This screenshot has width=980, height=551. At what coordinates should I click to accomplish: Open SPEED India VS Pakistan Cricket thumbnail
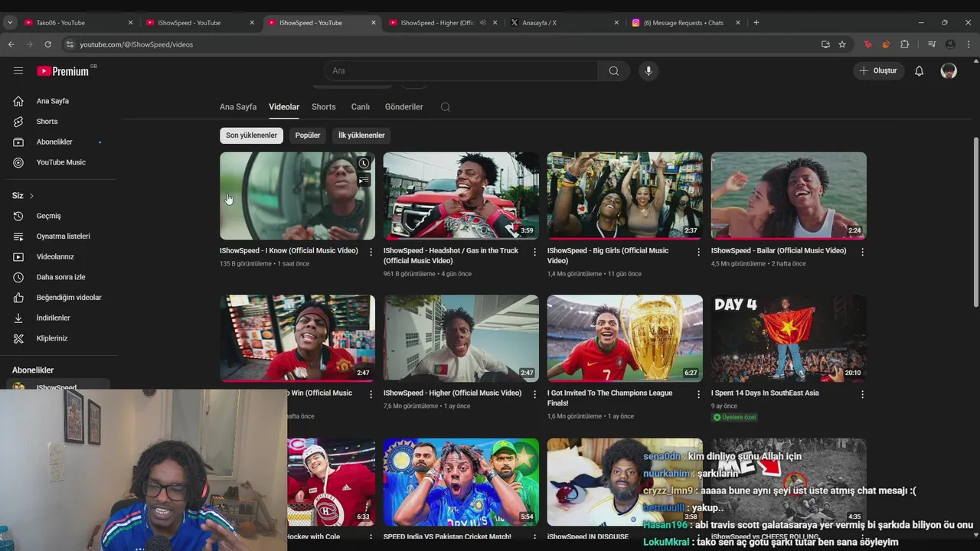point(461,482)
